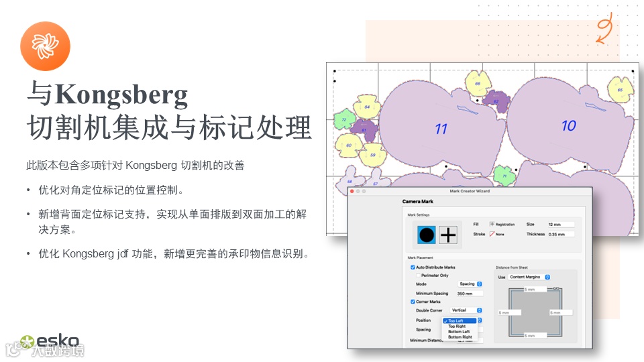The image size is (644, 362).
Task: Click the Double Corner label
Action: pyautogui.click(x=429, y=310)
